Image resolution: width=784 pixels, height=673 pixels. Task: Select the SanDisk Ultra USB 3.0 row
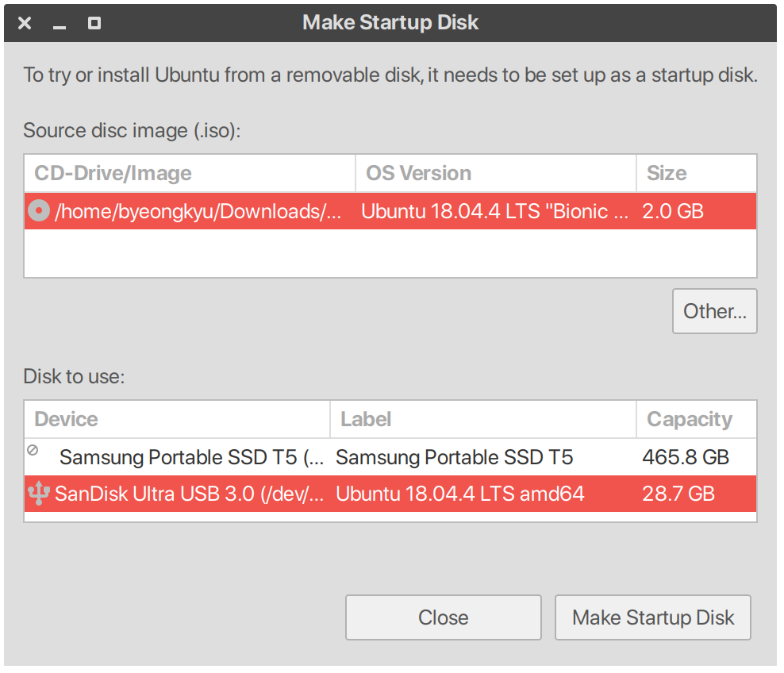point(190,494)
